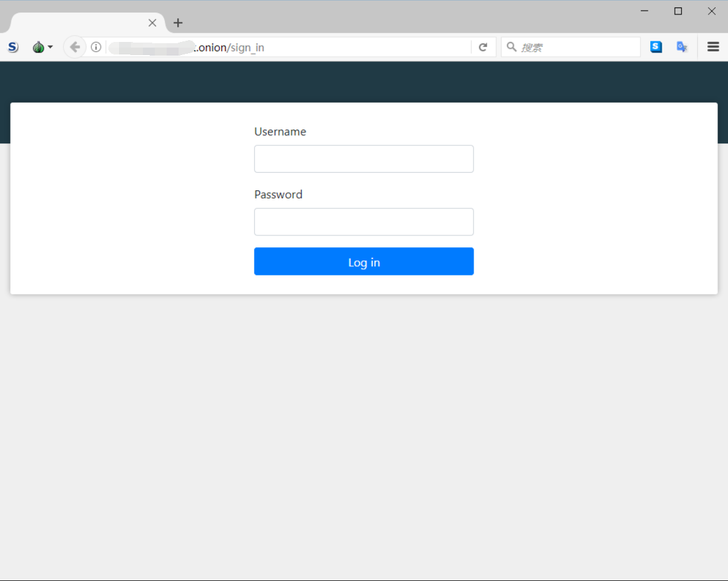Focus the Username input field
Viewport: 728px width, 581px height.
pos(364,158)
